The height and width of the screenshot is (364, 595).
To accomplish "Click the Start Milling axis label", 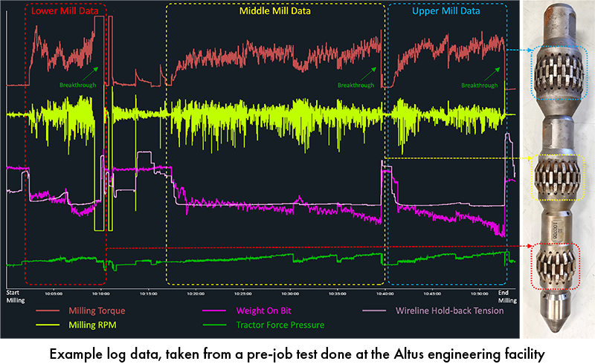I will click(16, 296).
